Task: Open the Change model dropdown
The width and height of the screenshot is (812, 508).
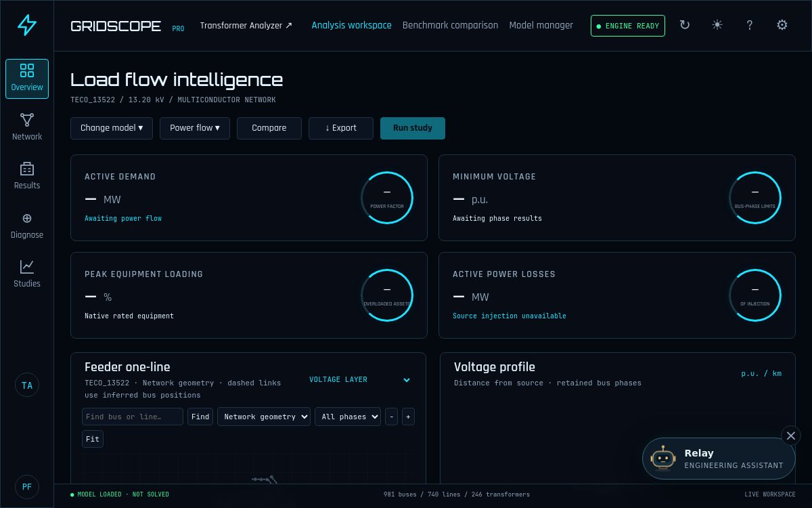Action: point(112,128)
